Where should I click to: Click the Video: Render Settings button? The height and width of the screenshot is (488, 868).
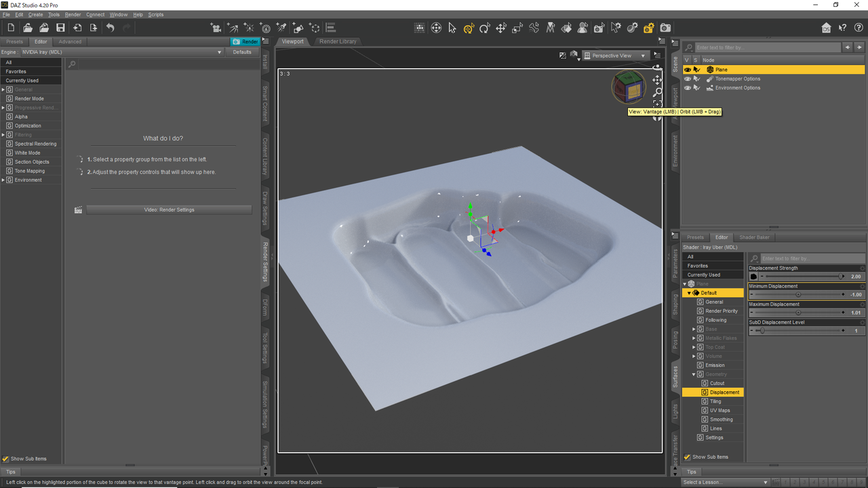[169, 209]
